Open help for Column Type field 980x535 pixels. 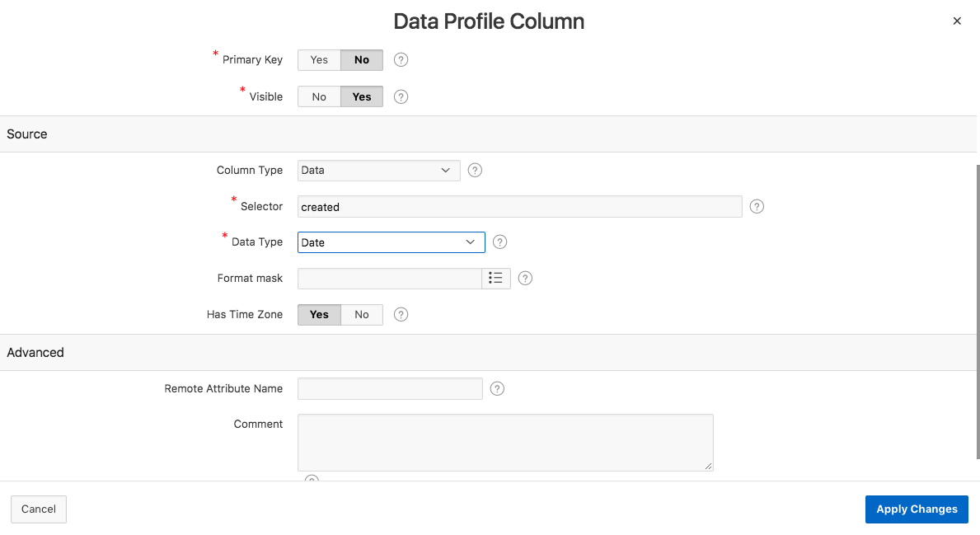click(475, 171)
